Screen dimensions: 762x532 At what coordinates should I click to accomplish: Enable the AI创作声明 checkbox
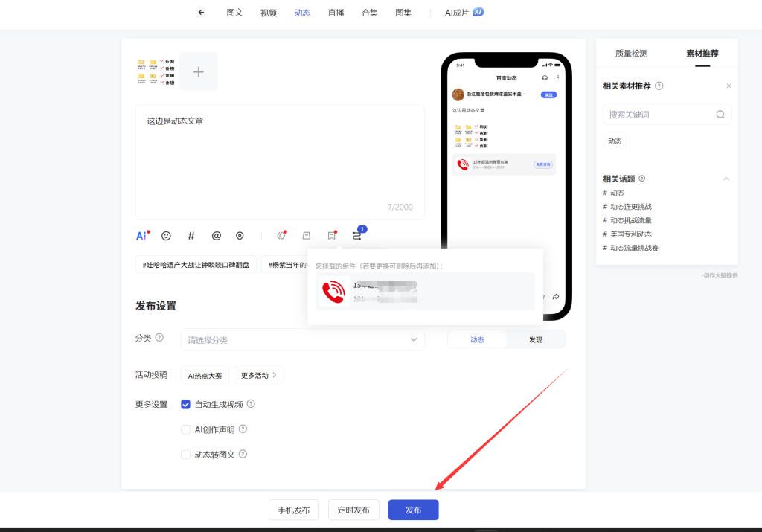coord(186,429)
